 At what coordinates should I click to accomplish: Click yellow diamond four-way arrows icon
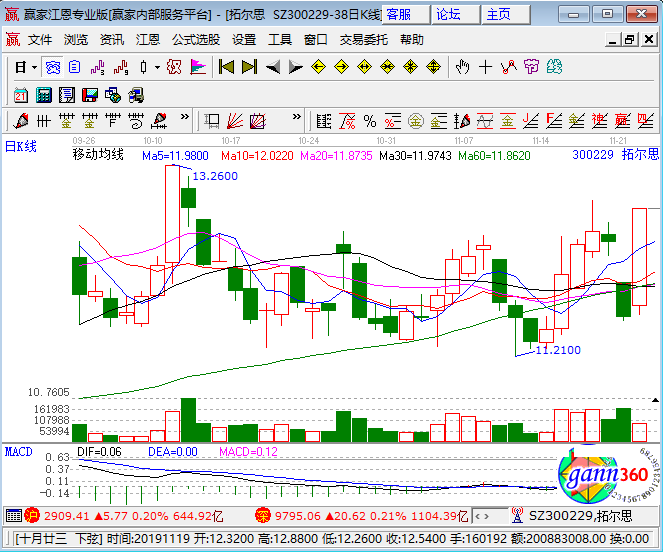(x=433, y=67)
